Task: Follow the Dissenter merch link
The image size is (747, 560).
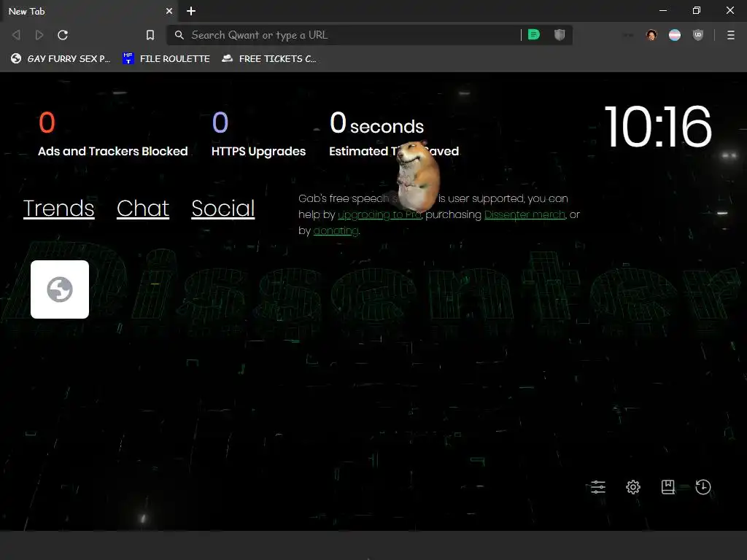Action: [x=525, y=215]
